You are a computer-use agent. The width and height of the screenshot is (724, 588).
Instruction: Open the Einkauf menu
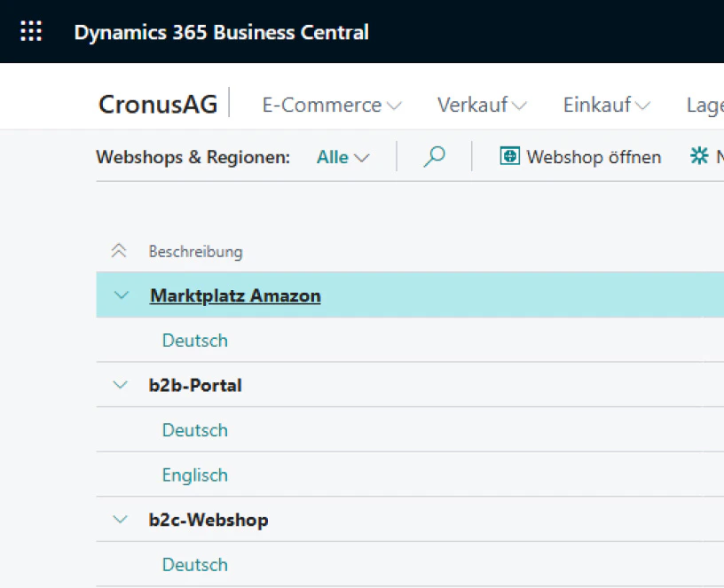click(x=606, y=105)
